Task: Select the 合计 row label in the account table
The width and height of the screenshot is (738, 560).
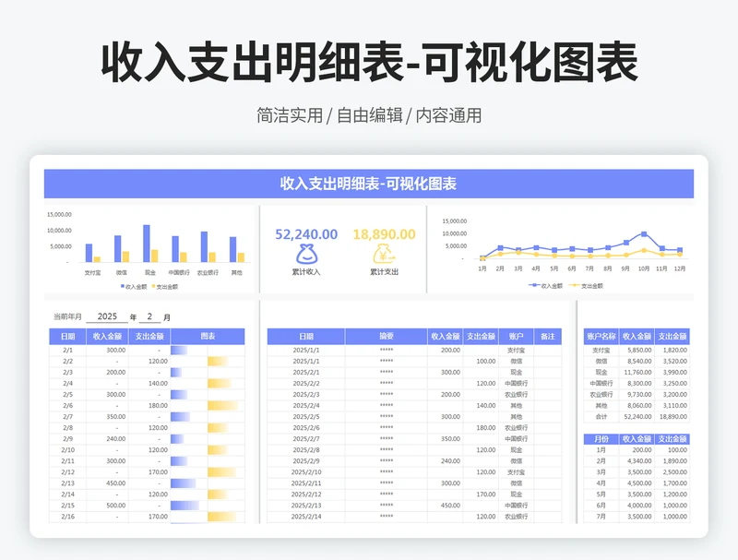Action: tap(601, 416)
